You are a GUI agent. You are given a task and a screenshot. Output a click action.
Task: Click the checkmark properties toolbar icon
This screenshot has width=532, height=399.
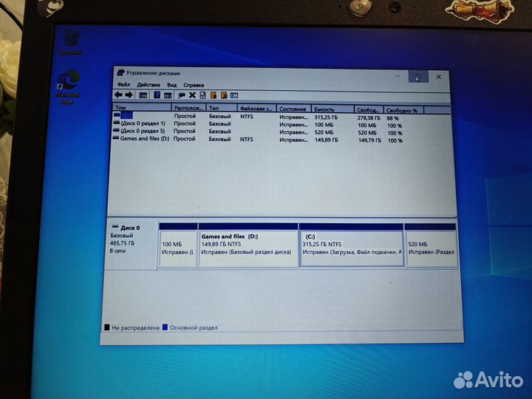point(203,95)
